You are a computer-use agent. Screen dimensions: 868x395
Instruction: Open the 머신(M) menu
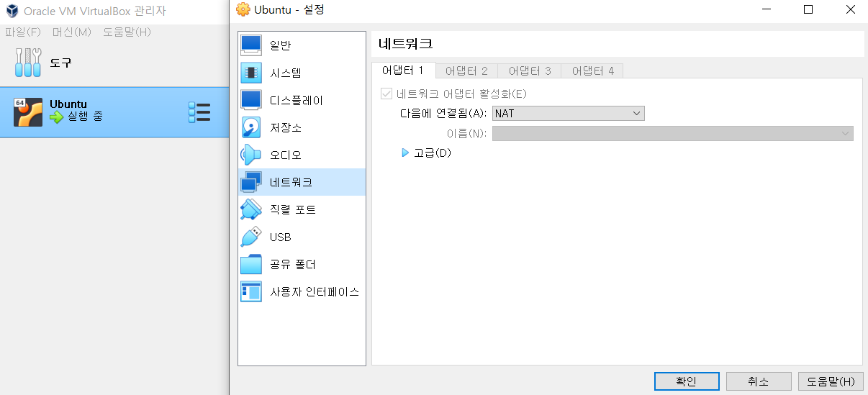click(72, 32)
